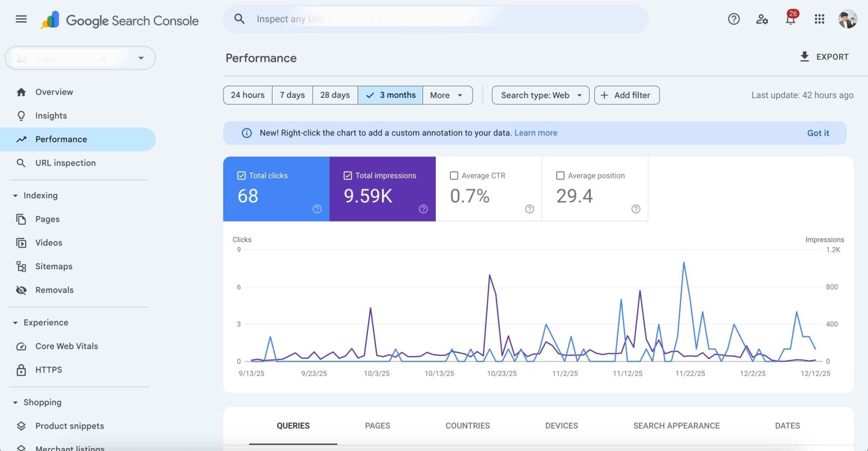
Task: Open the COUNTRIES tab
Action: point(468,426)
